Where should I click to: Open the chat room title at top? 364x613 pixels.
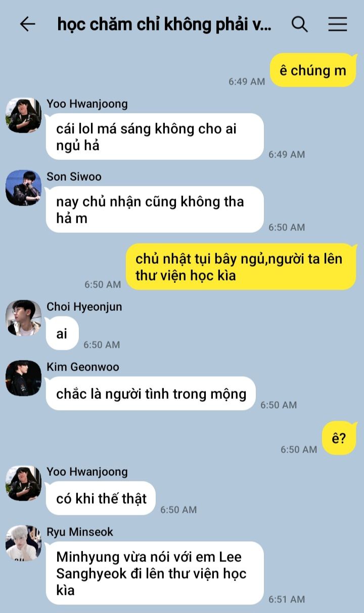[164, 24]
